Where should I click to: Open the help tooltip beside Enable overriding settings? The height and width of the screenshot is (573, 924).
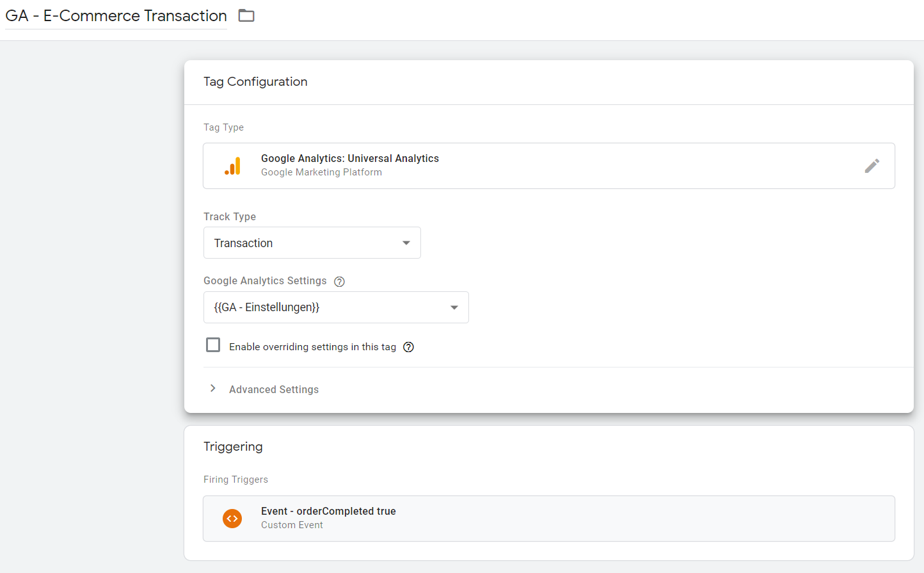pos(408,347)
